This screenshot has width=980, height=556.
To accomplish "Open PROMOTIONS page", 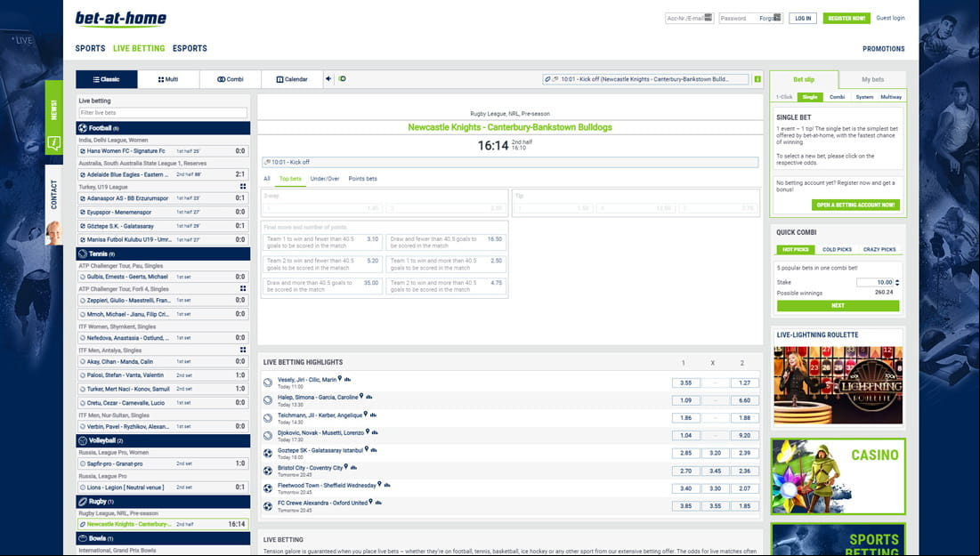I will [x=883, y=49].
